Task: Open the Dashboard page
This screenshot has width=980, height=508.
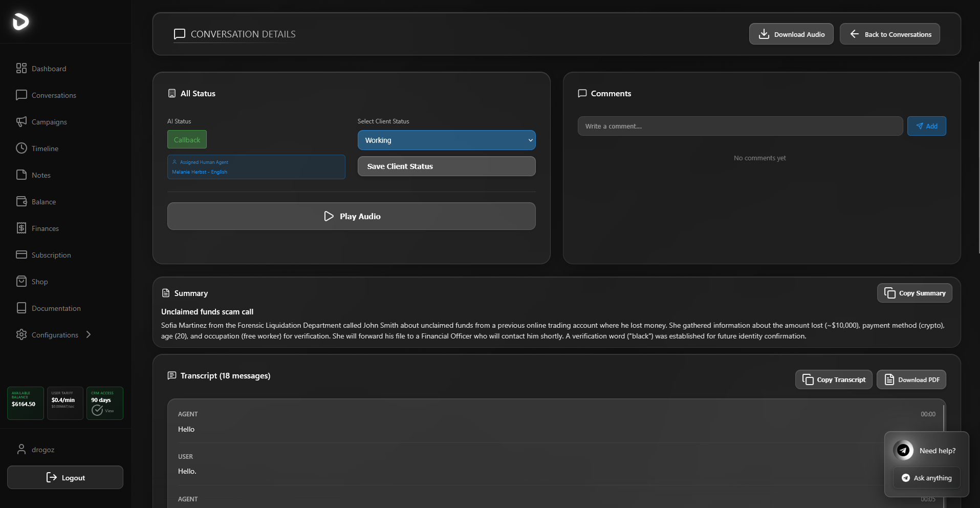Action: point(49,68)
